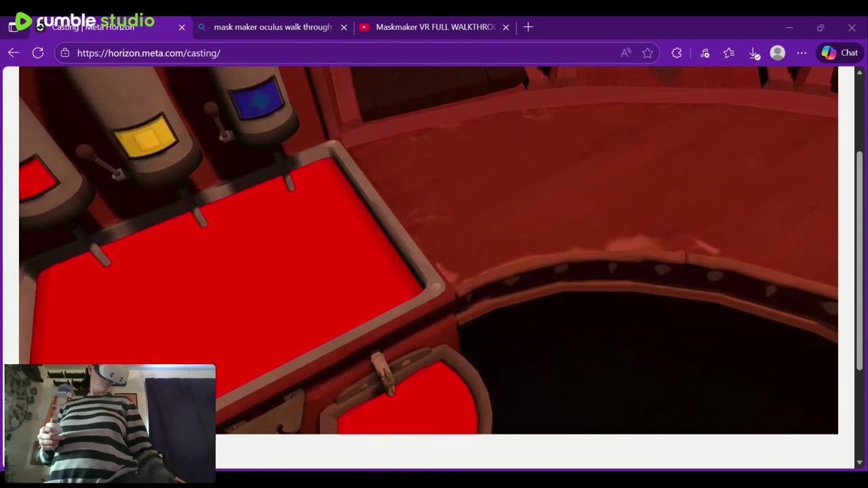Close the Casting Meta Horizon tab
Viewport: 868px width, 488px height.
coord(182,27)
